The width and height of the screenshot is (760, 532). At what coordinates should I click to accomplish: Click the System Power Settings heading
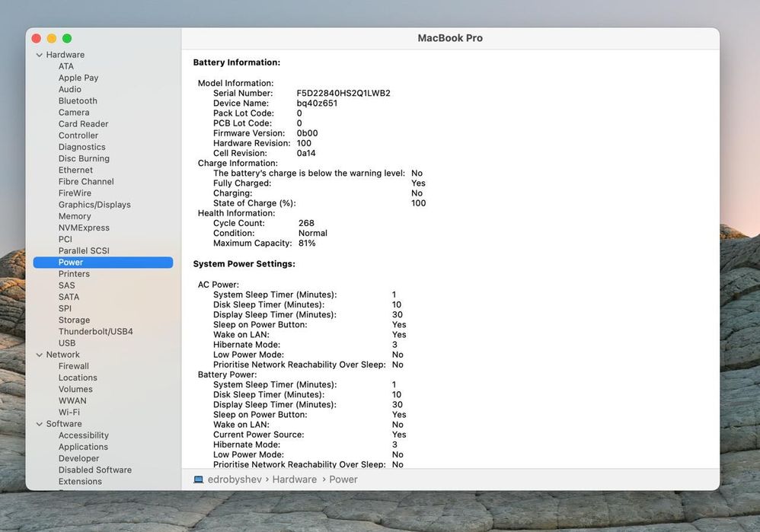tap(244, 264)
